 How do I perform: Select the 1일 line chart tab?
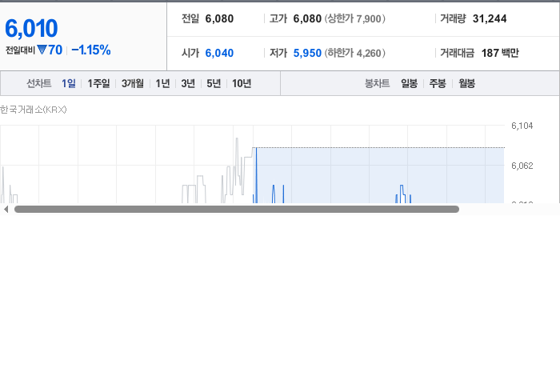[69, 83]
